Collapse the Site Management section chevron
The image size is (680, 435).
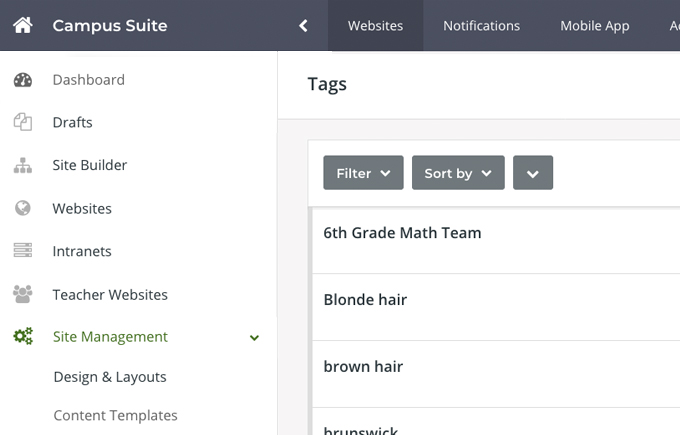(x=255, y=338)
